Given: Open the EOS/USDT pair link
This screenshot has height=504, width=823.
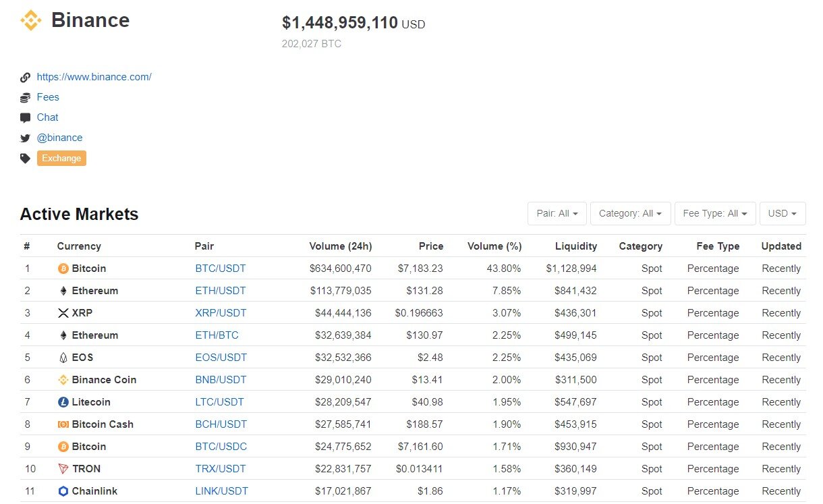Looking at the screenshot, I should tap(221, 358).
